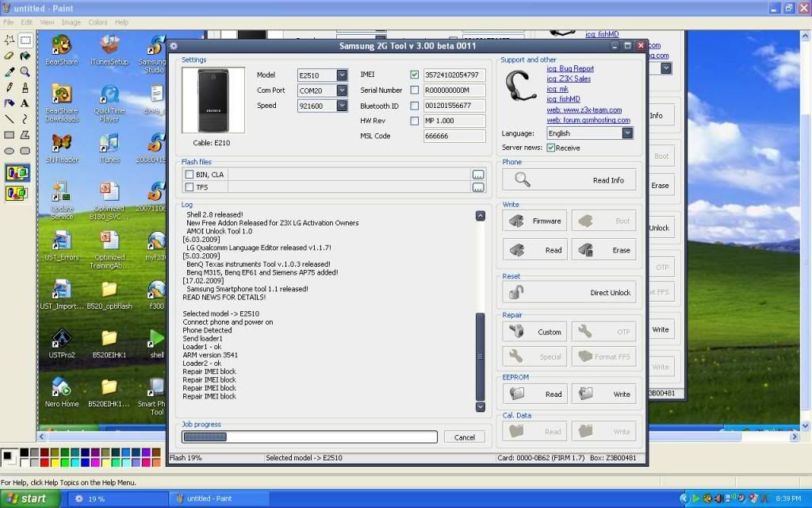This screenshot has height=508, width=812.
Task: Browse for TFS file with ellipsis button
Action: pyautogui.click(x=478, y=187)
